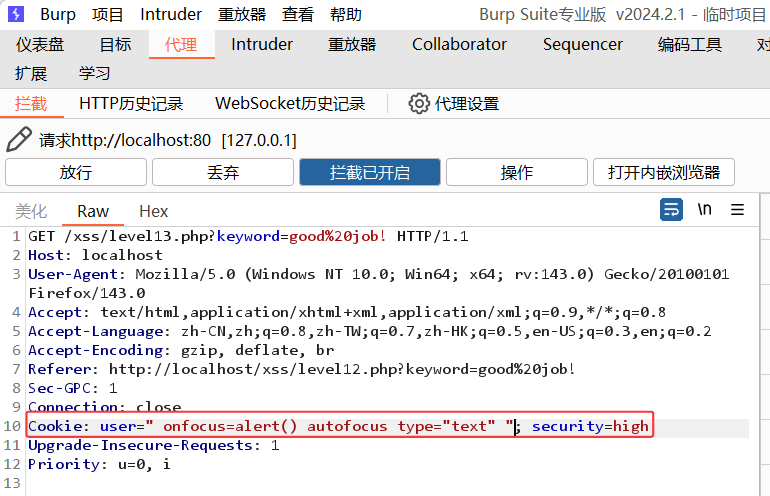The width and height of the screenshot is (770, 496).
Task: Click the Connection: close header line
Action: pyautogui.click(x=105, y=407)
